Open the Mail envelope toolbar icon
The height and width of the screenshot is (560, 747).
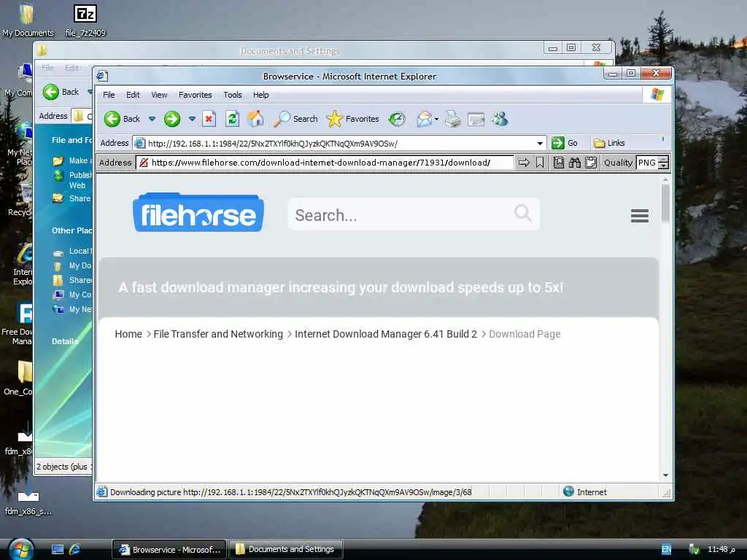(x=424, y=119)
